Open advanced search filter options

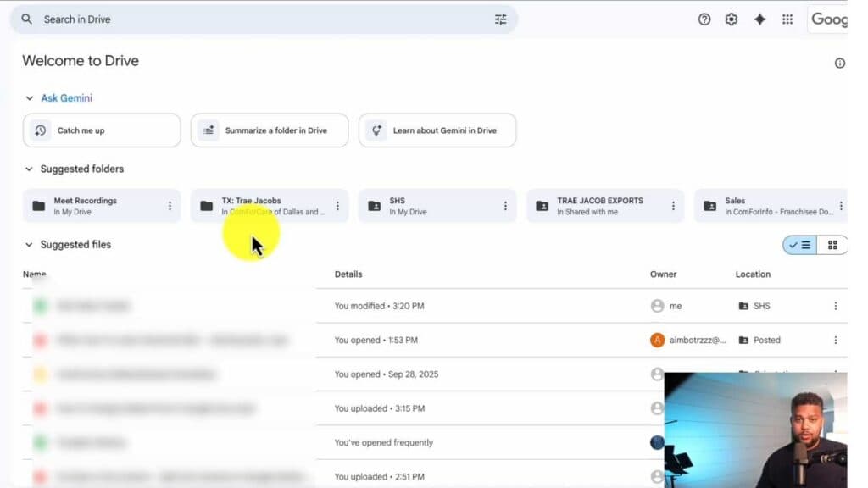point(500,19)
